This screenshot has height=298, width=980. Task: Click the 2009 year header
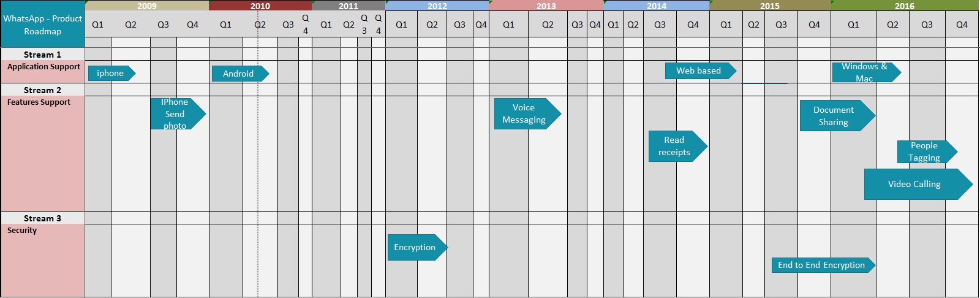coord(147,6)
